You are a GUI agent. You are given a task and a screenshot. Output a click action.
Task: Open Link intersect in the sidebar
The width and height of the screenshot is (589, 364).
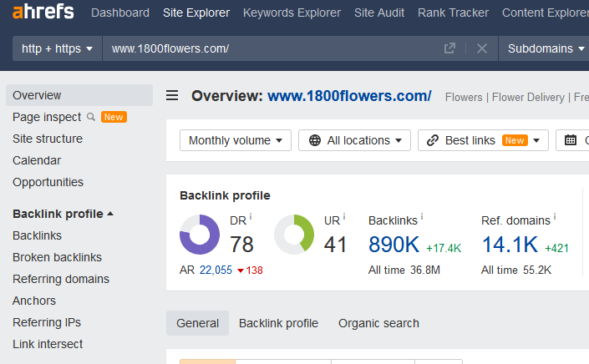(x=48, y=344)
